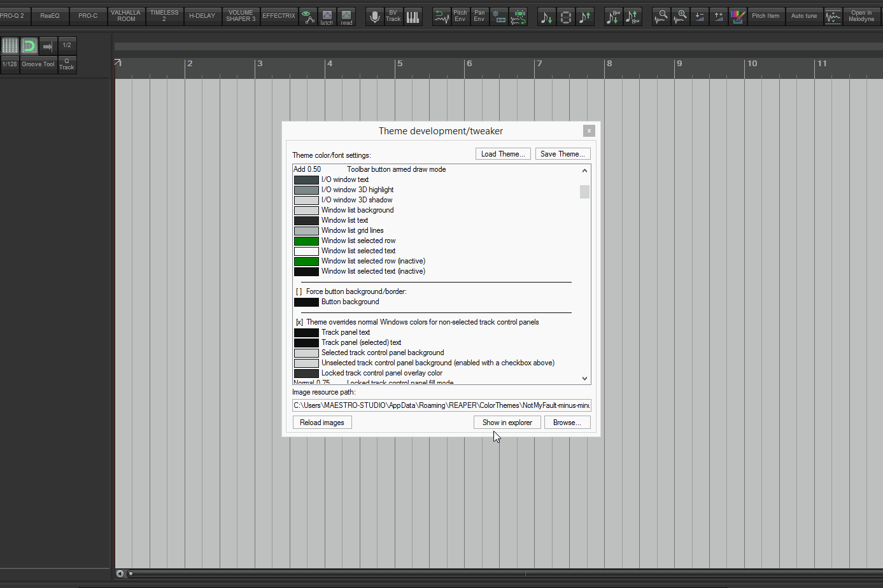Screen dimensions: 883x588
Task: Click Open in Melodyne button
Action: click(861, 17)
